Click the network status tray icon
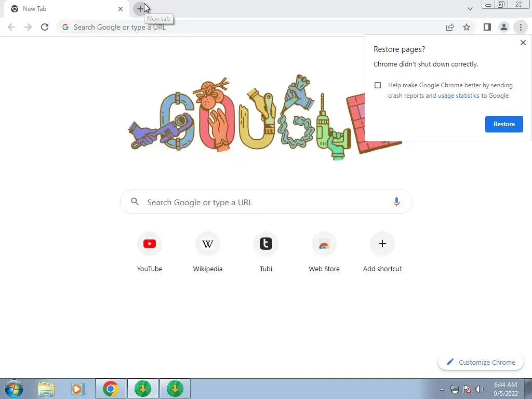532x399 pixels. (454, 389)
